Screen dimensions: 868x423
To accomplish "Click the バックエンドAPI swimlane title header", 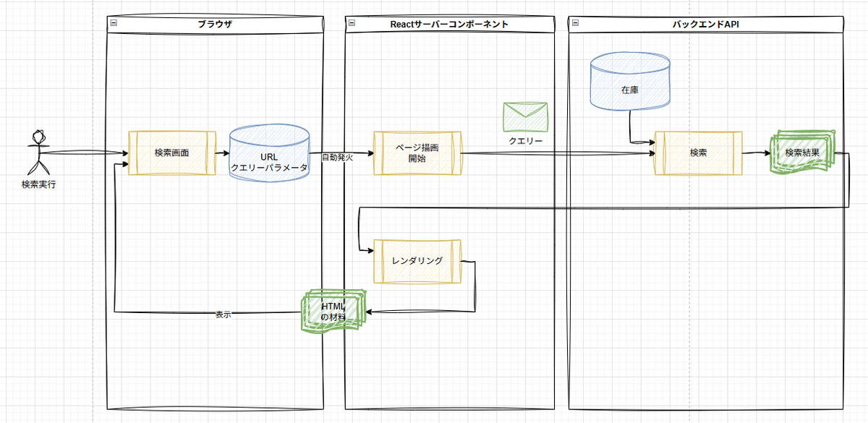I will click(706, 24).
